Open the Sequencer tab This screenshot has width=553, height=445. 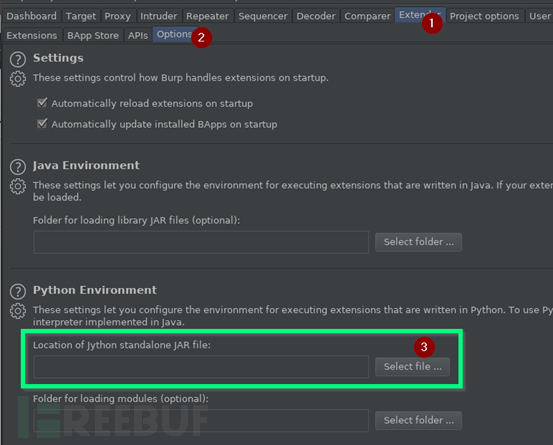(263, 16)
